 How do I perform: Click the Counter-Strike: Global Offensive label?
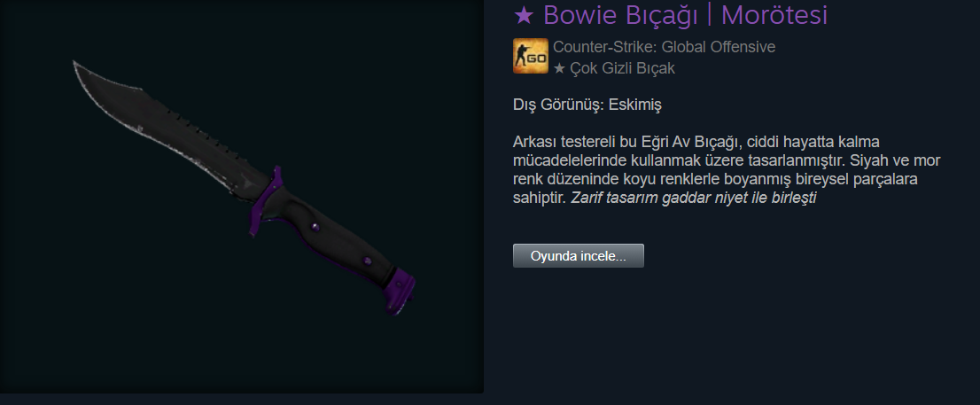pyautogui.click(x=664, y=47)
